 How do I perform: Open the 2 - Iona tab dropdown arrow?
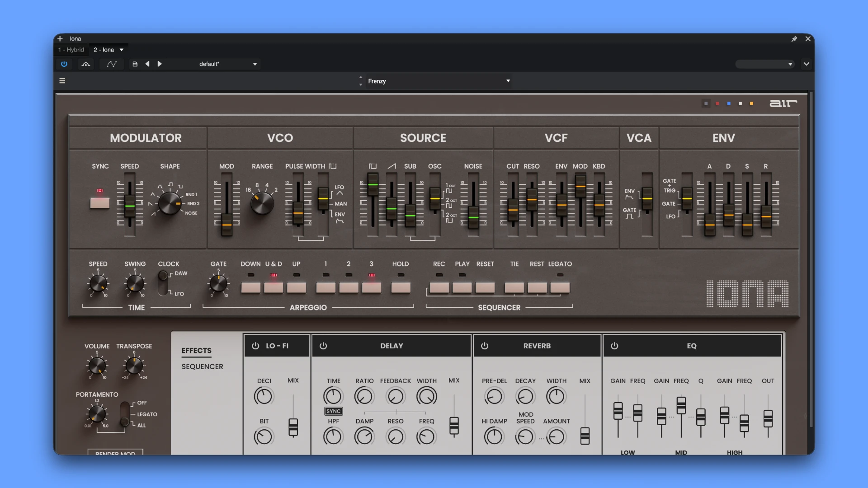(x=122, y=50)
